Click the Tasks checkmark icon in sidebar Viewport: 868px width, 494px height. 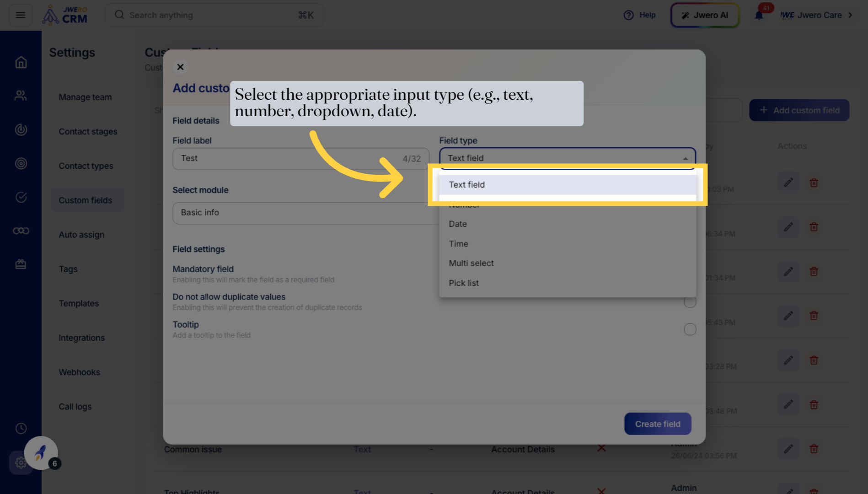[x=21, y=197]
